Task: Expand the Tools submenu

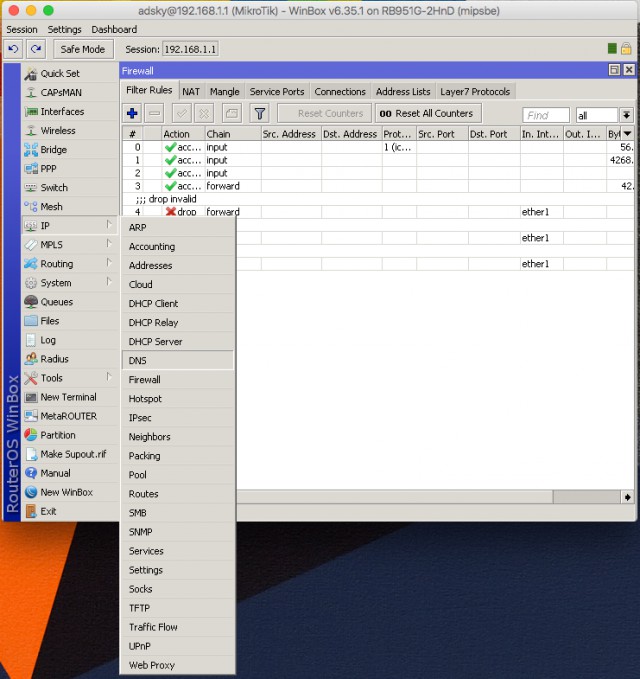Action: click(70, 378)
